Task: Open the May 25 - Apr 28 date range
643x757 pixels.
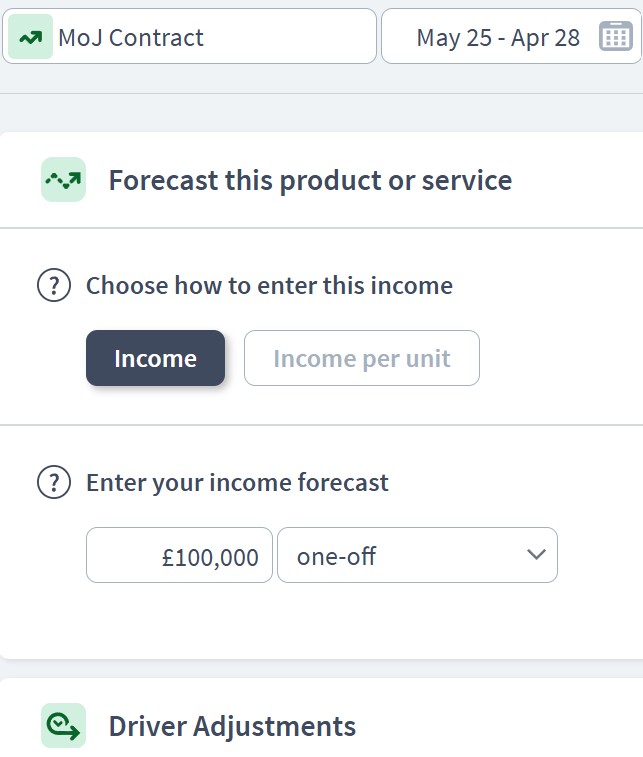Action: [x=511, y=36]
